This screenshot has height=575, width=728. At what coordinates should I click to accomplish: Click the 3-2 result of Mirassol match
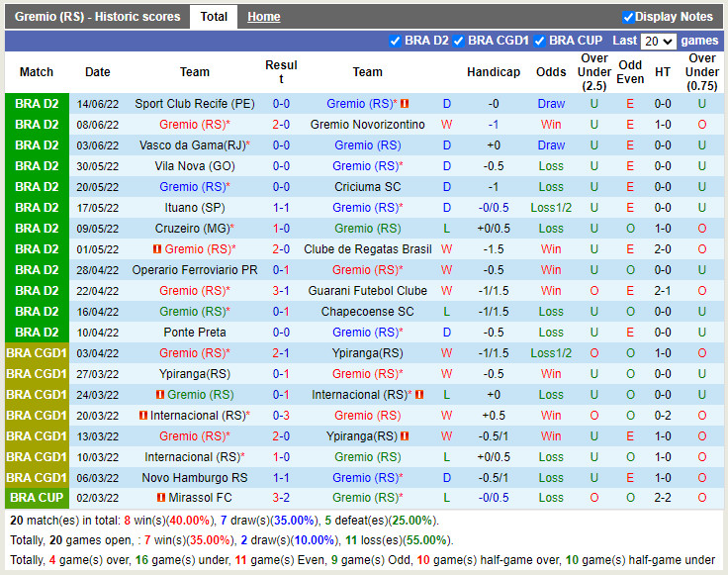[281, 499]
